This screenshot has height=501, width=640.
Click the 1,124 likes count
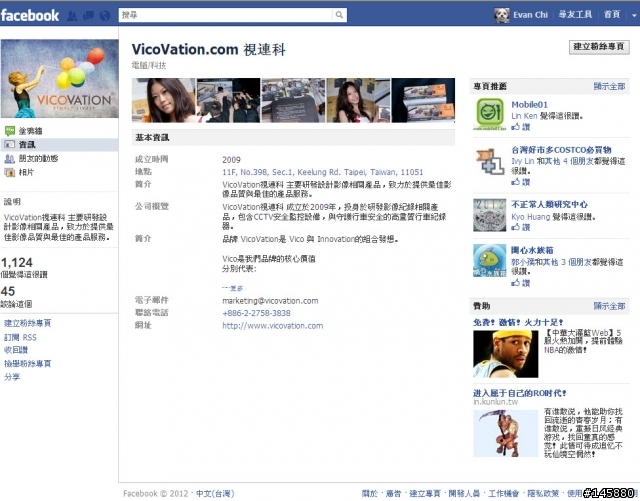coord(17,263)
